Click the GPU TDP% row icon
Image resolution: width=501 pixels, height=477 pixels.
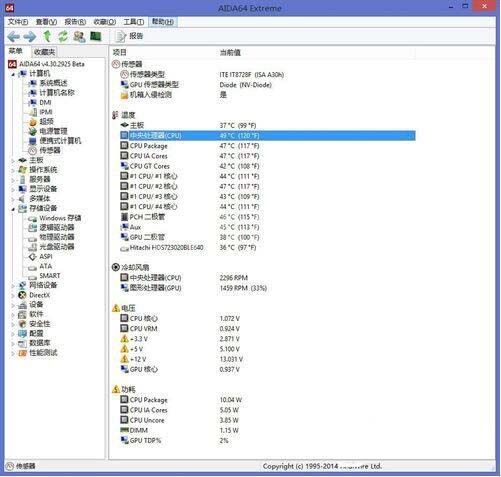click(x=124, y=440)
